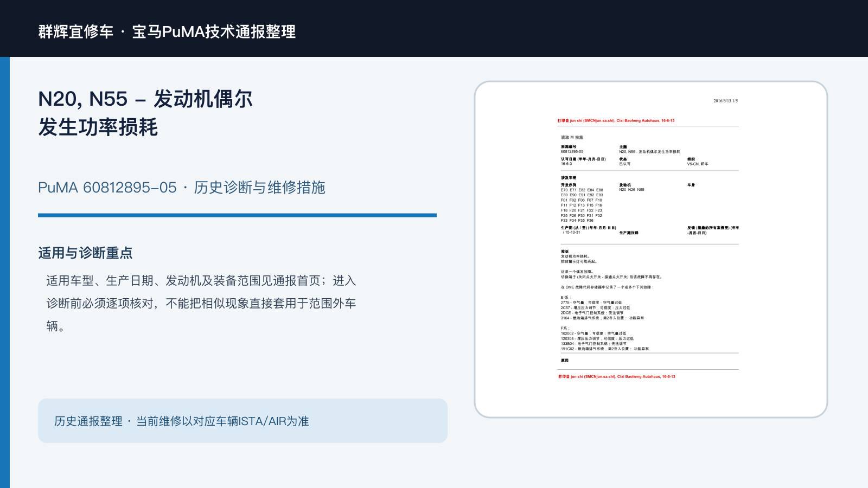Click the 投诉 complaint section in document
The image size is (868, 488).
tap(565, 252)
